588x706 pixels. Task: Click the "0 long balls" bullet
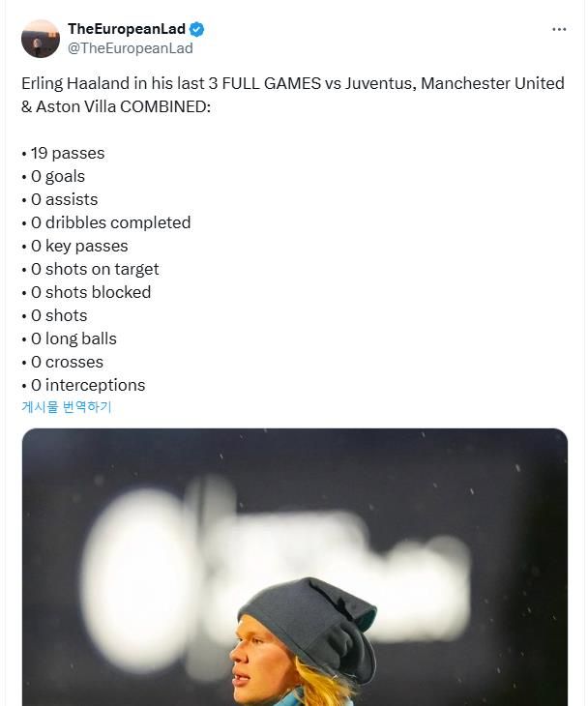click(x=69, y=338)
